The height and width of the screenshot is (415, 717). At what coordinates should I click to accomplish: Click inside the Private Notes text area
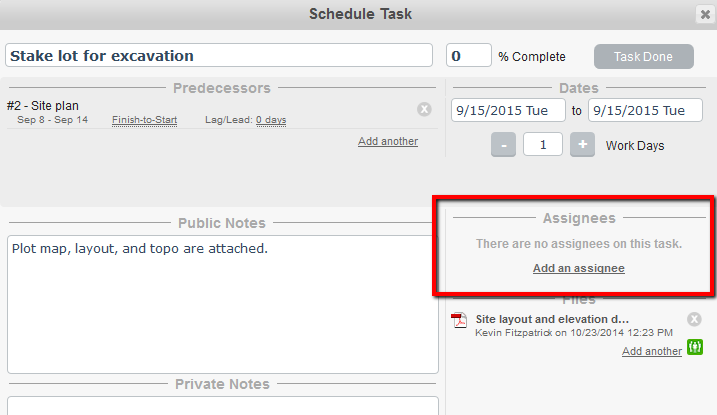click(223, 406)
